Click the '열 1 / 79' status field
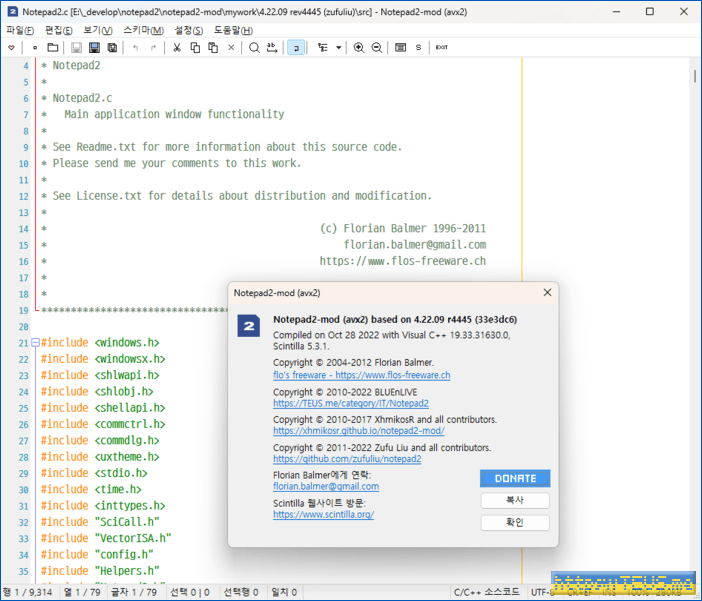 point(82,592)
